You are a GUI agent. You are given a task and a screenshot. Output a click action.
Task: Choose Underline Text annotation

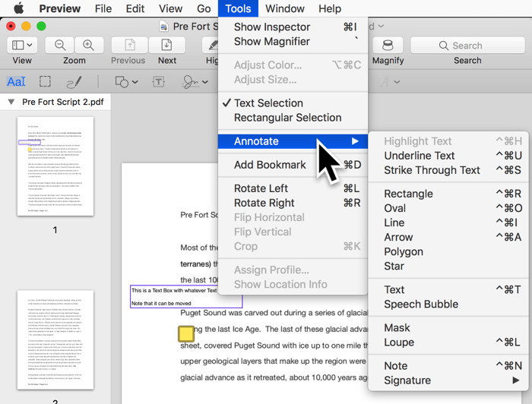coord(448,156)
